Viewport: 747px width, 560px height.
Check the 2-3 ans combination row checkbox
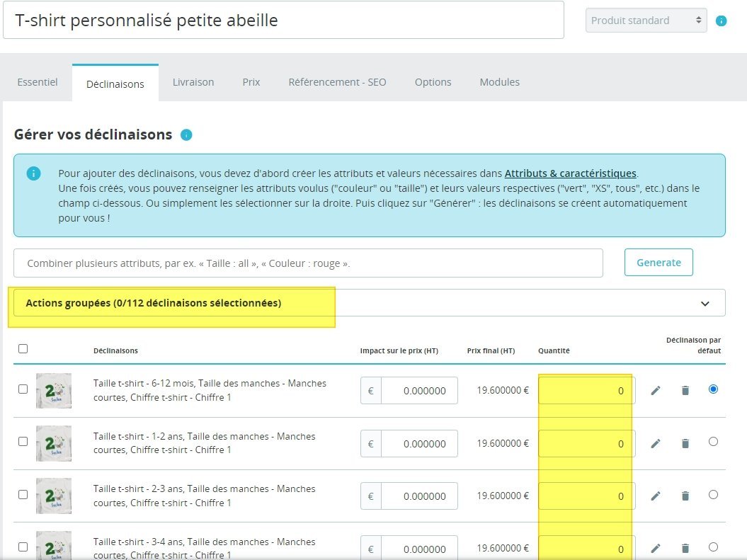(23, 494)
